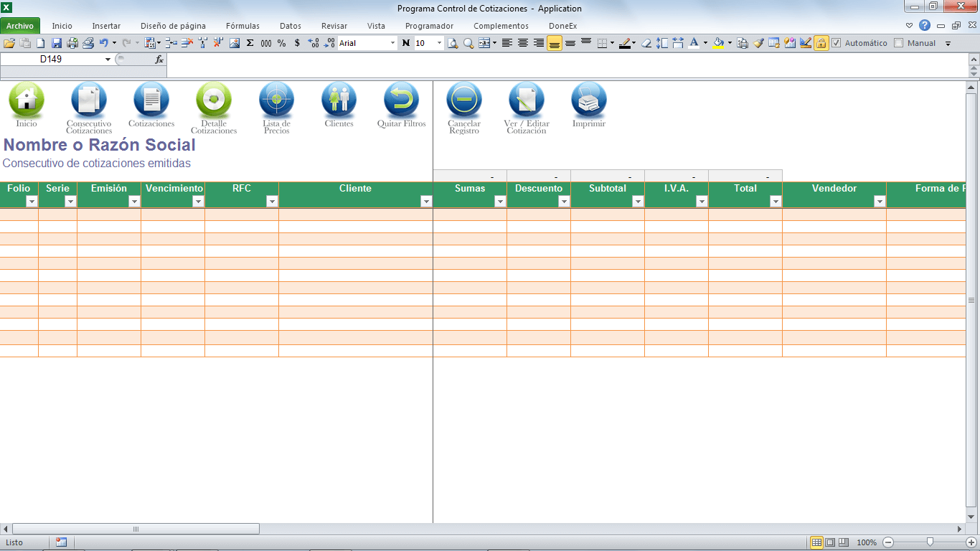Click the Quitar Filtros icon

pos(401,100)
